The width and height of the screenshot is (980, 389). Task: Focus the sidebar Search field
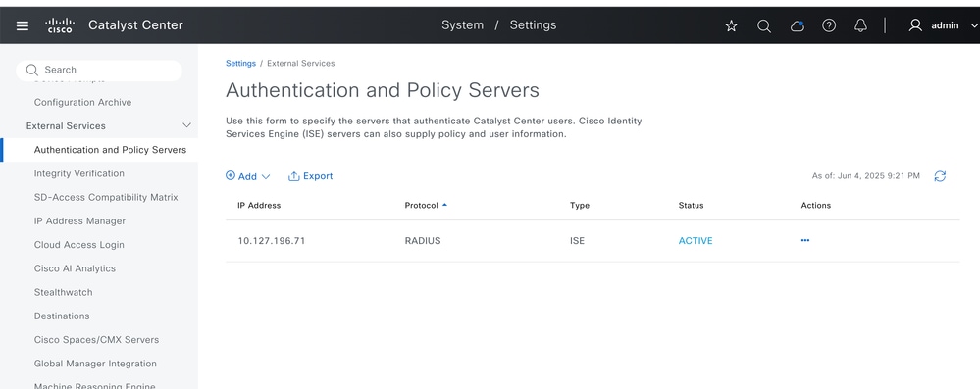click(99, 70)
